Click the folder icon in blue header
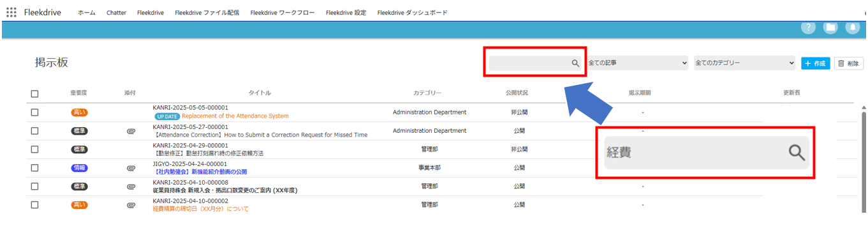Screen dimensions: 868x244 pos(830,27)
